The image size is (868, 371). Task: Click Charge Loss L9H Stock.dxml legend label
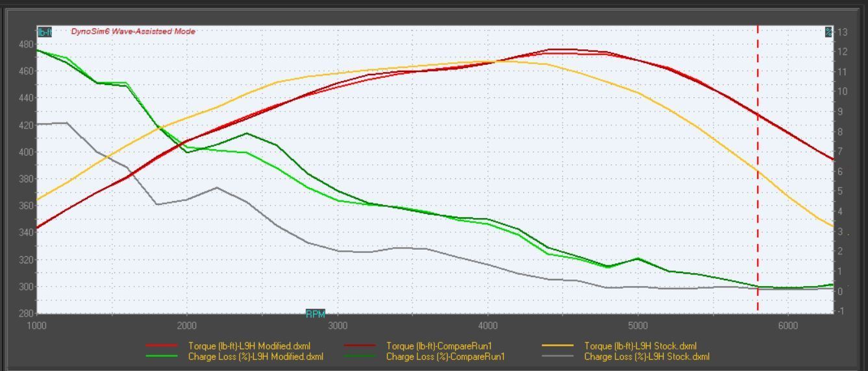647,357
